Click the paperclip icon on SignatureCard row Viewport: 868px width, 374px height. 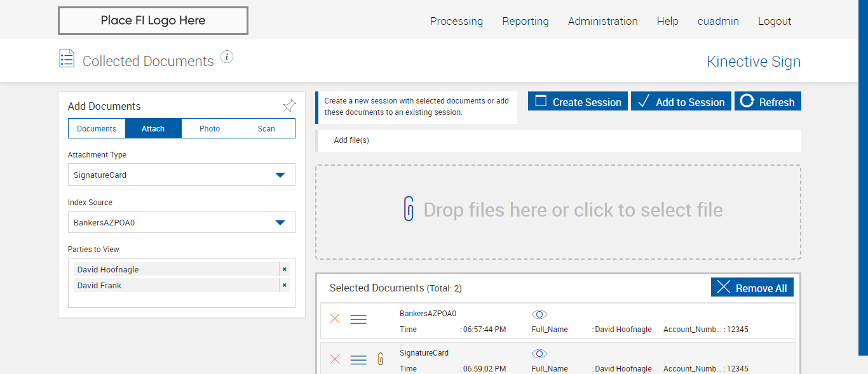(381, 359)
